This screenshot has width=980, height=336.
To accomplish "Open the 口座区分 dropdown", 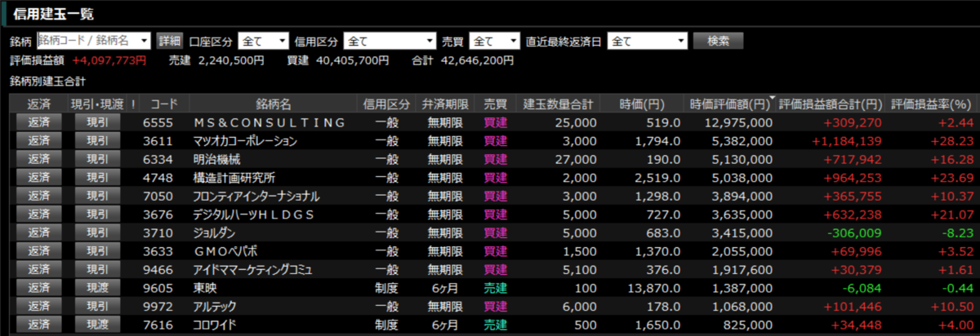I will 264,41.
